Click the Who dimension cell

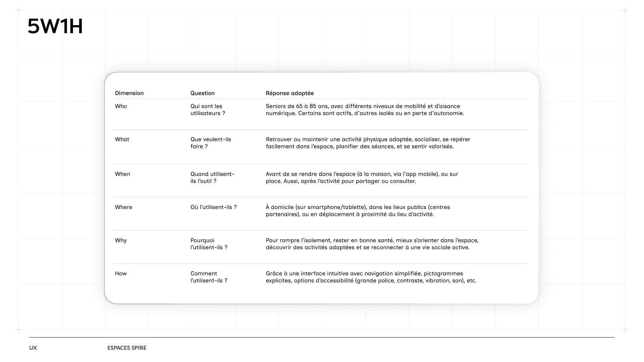pyautogui.click(x=121, y=106)
